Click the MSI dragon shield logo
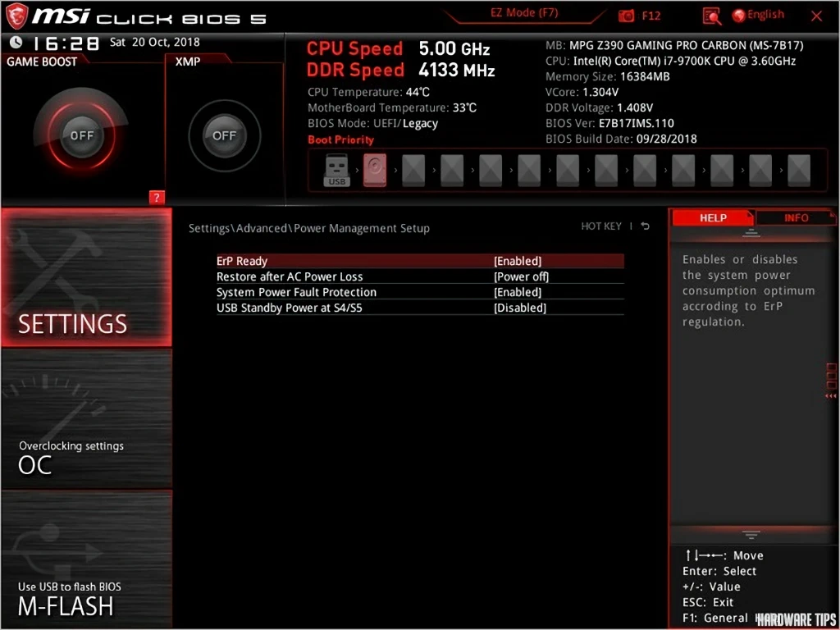The image size is (840, 630). (16, 16)
